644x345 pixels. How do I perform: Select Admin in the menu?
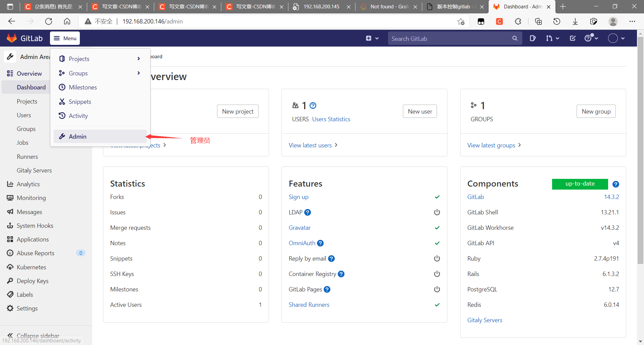tap(100, 136)
